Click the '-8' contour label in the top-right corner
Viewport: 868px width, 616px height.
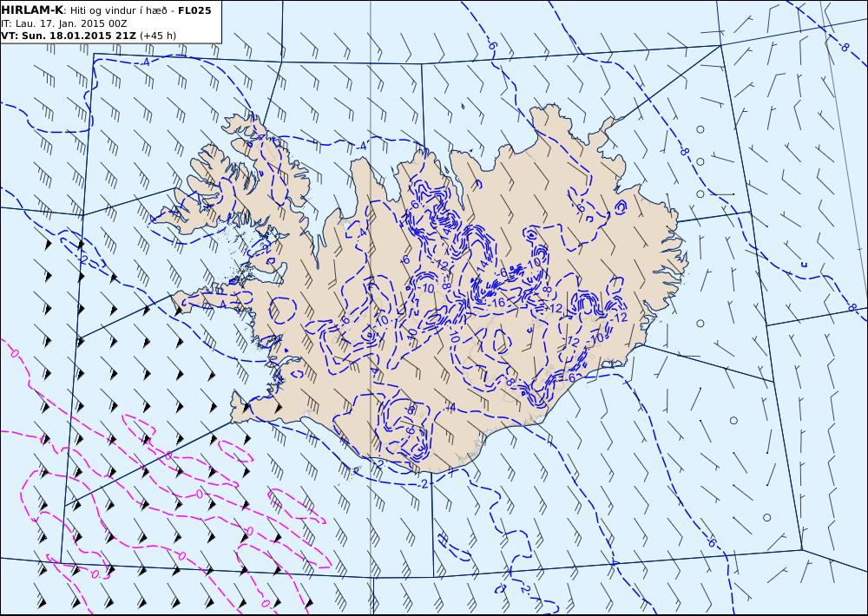click(844, 47)
